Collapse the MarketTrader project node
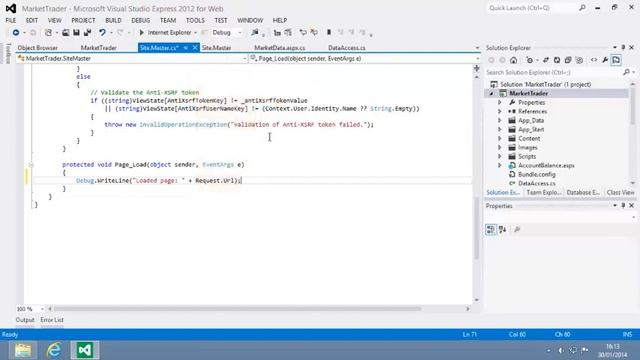Viewport: 640px width, 360px height. tap(492, 93)
